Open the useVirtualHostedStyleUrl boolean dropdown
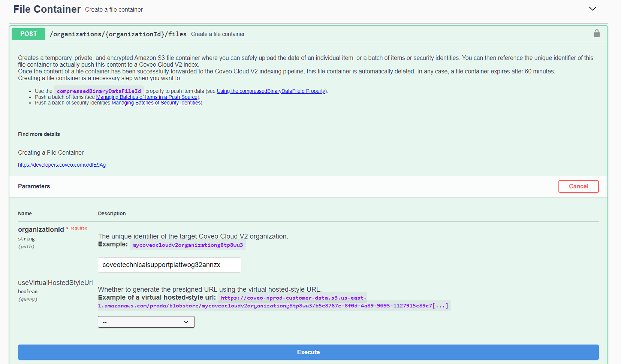 click(146, 322)
